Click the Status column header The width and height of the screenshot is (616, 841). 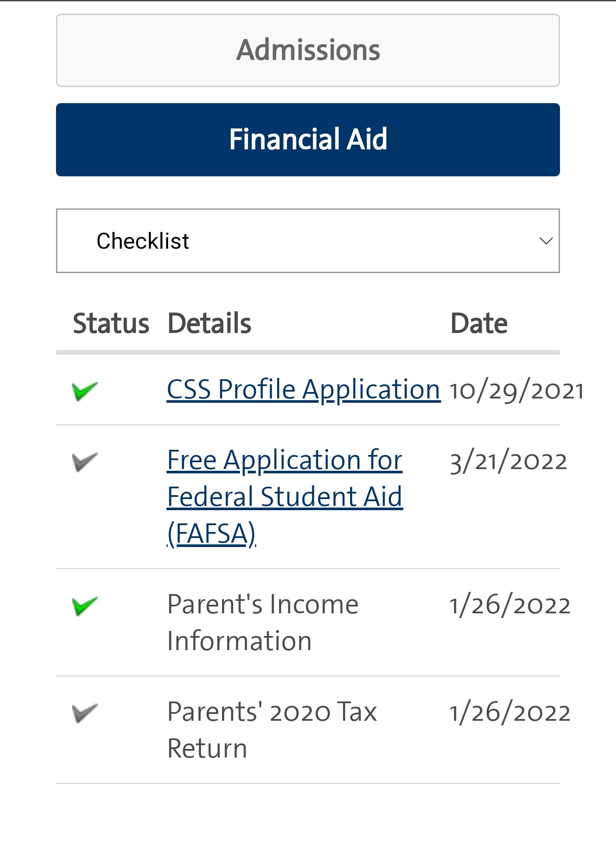[111, 323]
